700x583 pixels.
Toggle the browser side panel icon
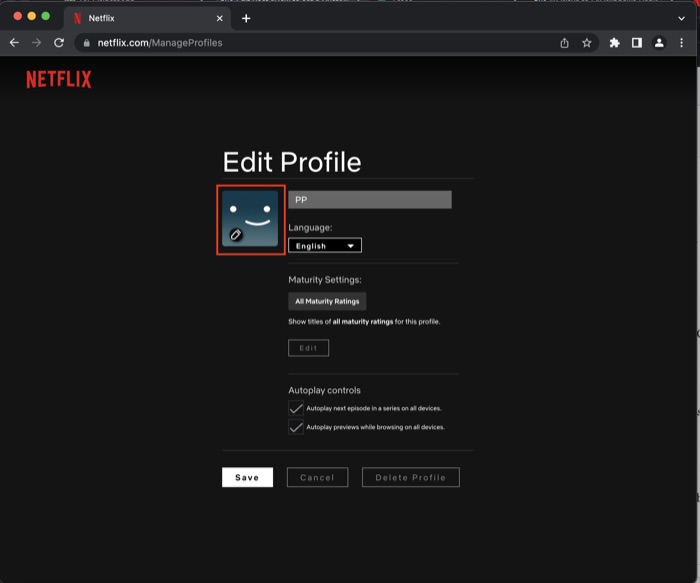coord(637,43)
